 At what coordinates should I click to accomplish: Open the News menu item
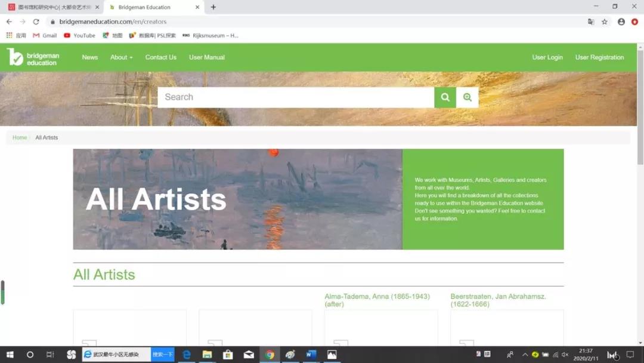[90, 57]
